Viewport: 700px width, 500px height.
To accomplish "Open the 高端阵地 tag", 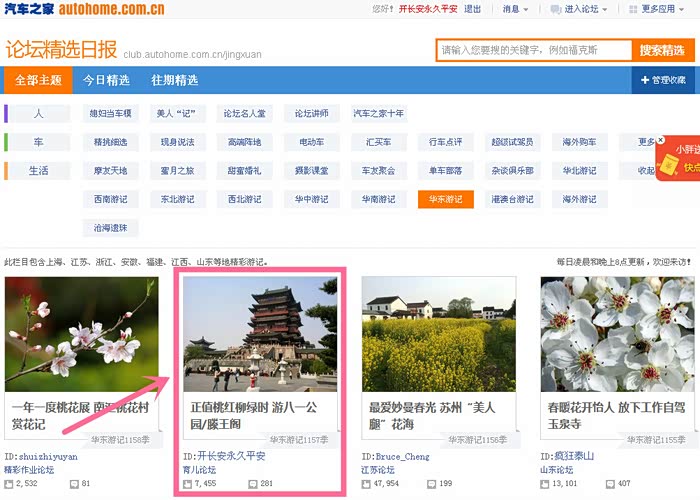I will coord(244,142).
